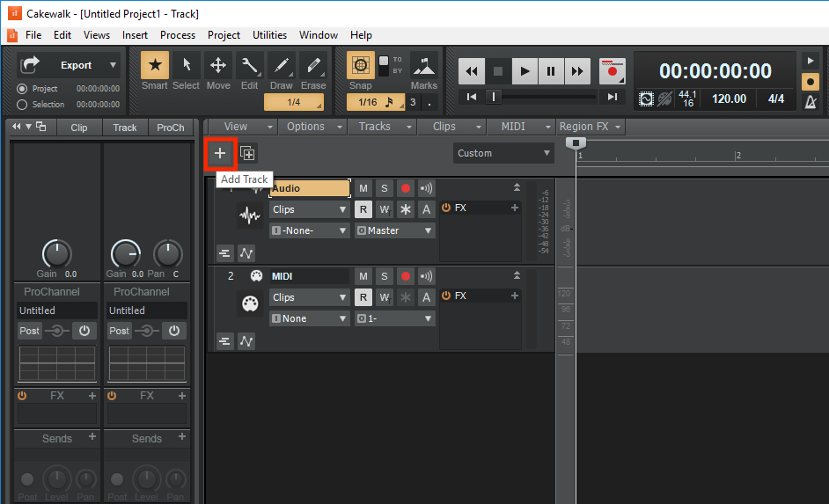Click the Add Track plus button

(220, 153)
